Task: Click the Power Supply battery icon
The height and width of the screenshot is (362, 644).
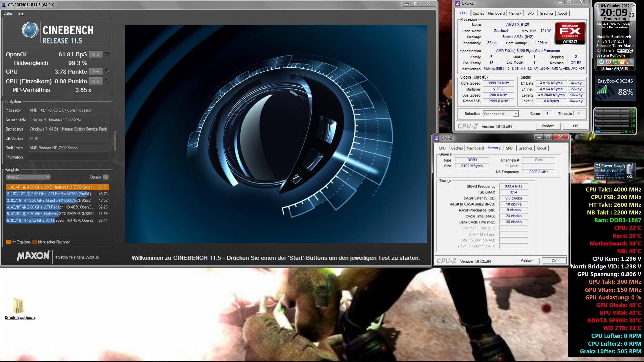Action: tap(630, 169)
